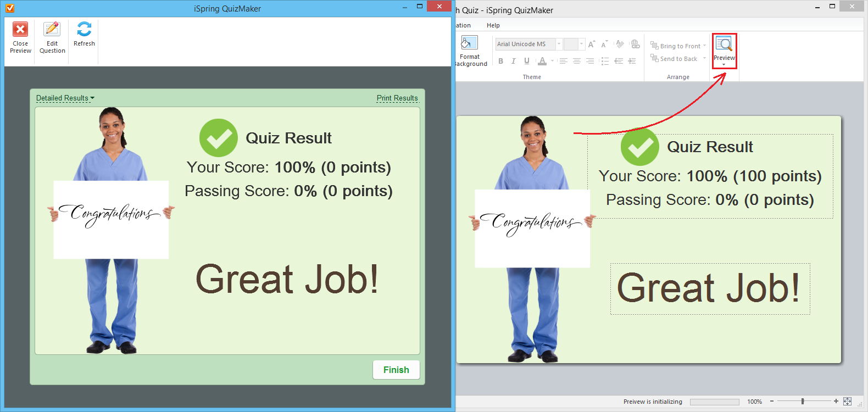Decrease font size with shrink font icon
This screenshot has height=412, width=868.
click(x=604, y=44)
